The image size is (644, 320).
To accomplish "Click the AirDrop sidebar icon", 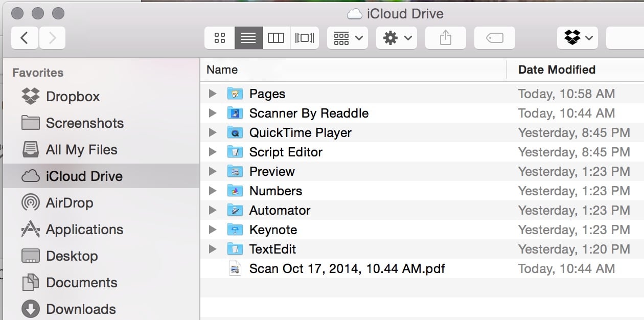I will point(31,203).
